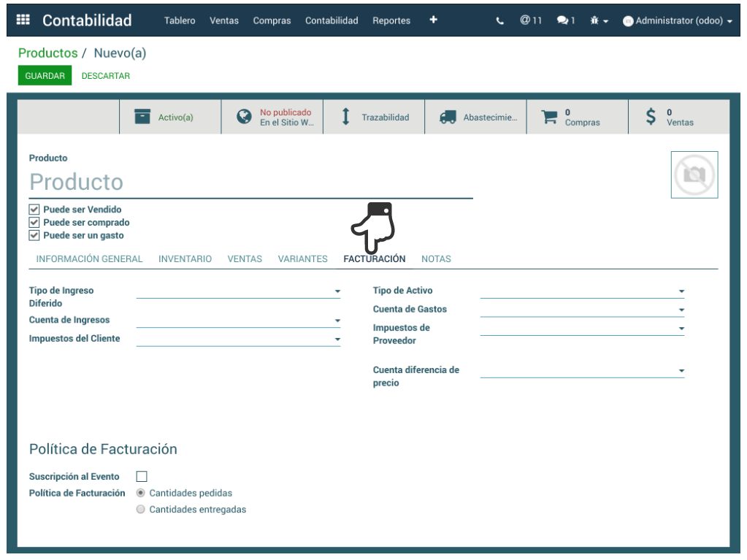Click the Activo(a) archive box button
This screenshot has width=747, height=560.
point(170,117)
